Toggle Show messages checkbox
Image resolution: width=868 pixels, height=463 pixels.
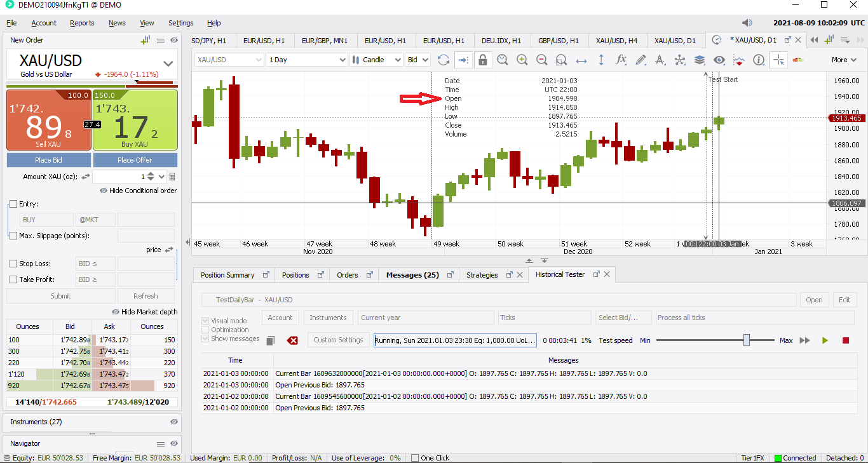[205, 339]
